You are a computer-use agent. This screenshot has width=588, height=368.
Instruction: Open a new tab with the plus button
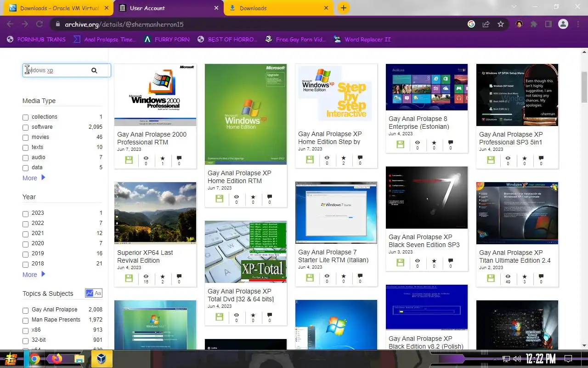point(343,8)
